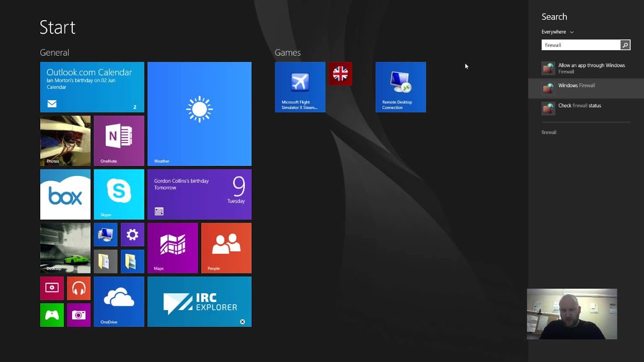Launch the Video app tile
This screenshot has width=644, height=362.
52,288
